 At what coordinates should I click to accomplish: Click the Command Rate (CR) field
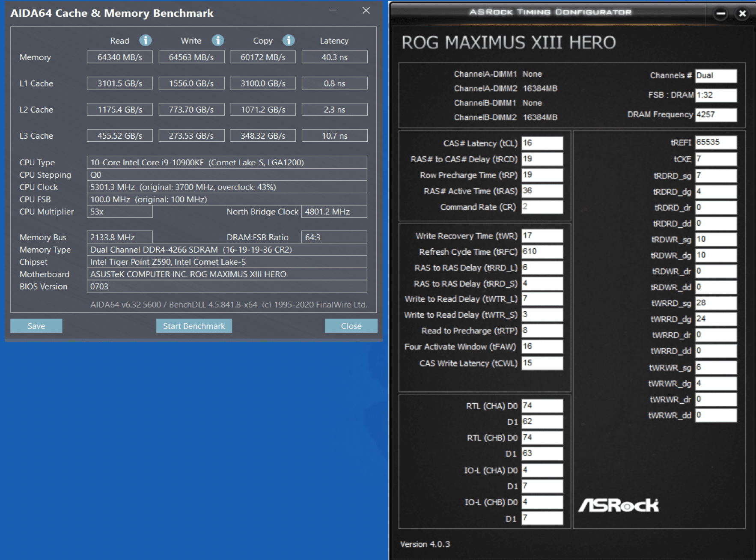click(542, 207)
